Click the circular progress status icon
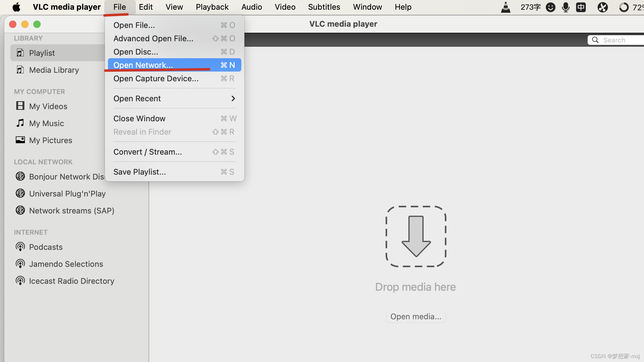 pyautogui.click(x=624, y=7)
